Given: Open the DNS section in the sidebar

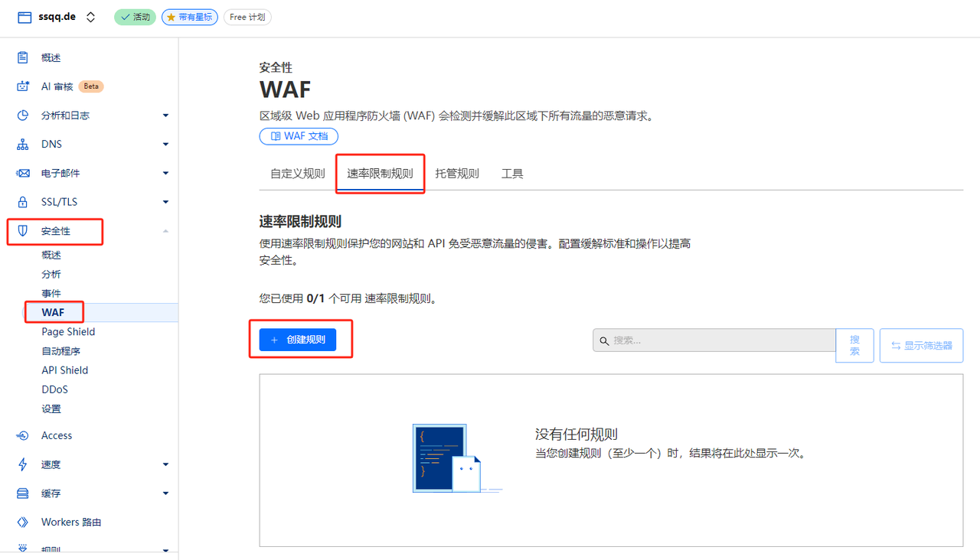Looking at the screenshot, I should (53, 143).
